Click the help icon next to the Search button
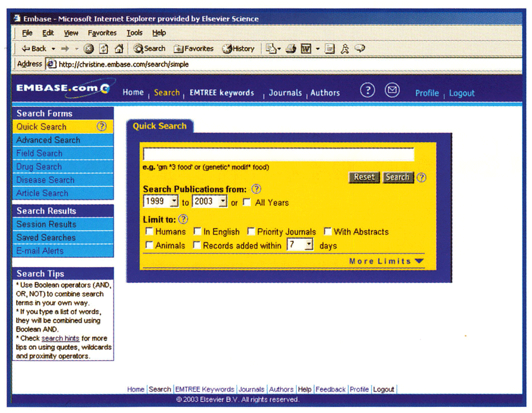 tap(421, 177)
